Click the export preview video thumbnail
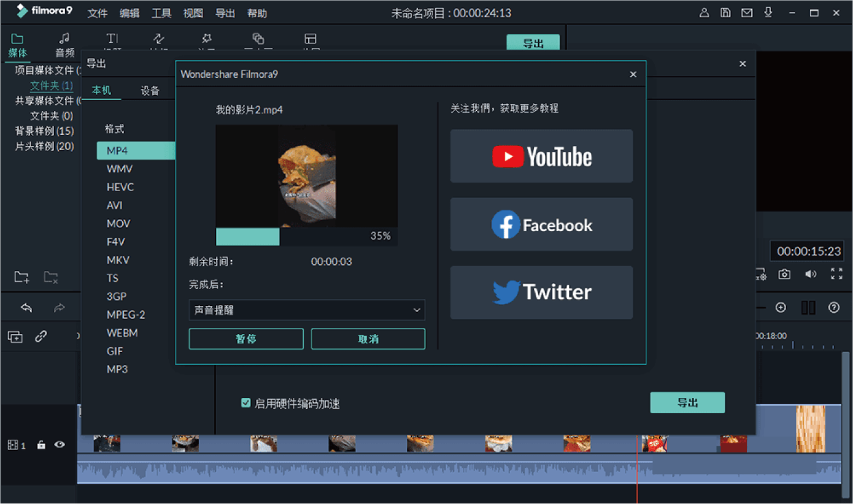This screenshot has height=504, width=853. point(307,176)
